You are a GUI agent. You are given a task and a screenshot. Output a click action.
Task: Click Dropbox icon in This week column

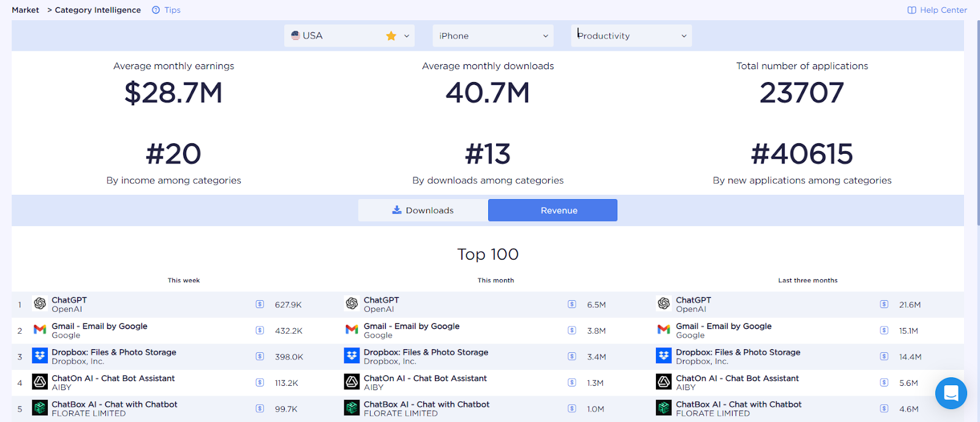(40, 356)
